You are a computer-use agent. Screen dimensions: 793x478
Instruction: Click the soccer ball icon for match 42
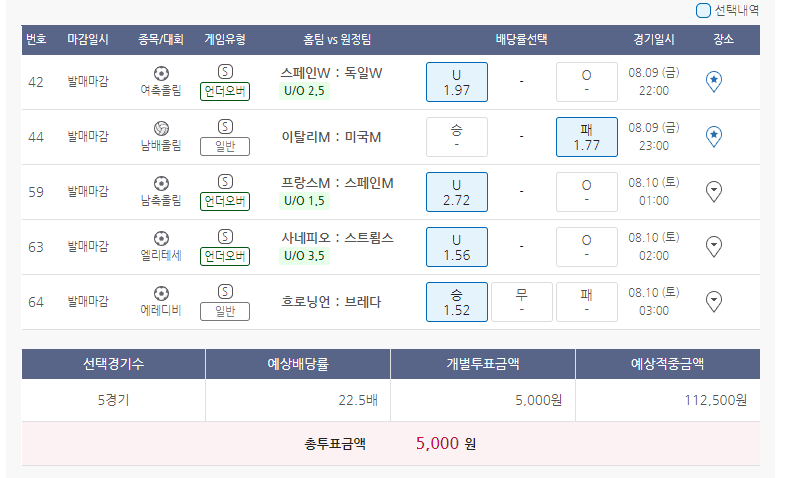161,73
